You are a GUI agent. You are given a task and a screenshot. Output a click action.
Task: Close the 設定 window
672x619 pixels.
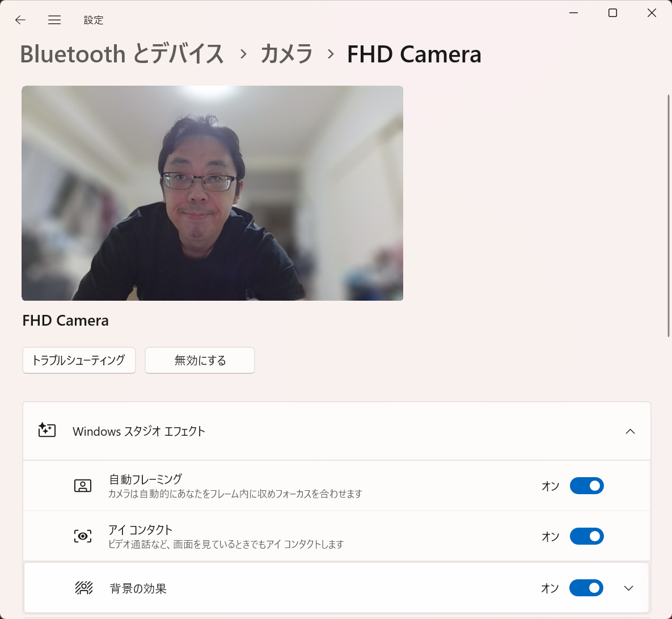[x=652, y=13]
